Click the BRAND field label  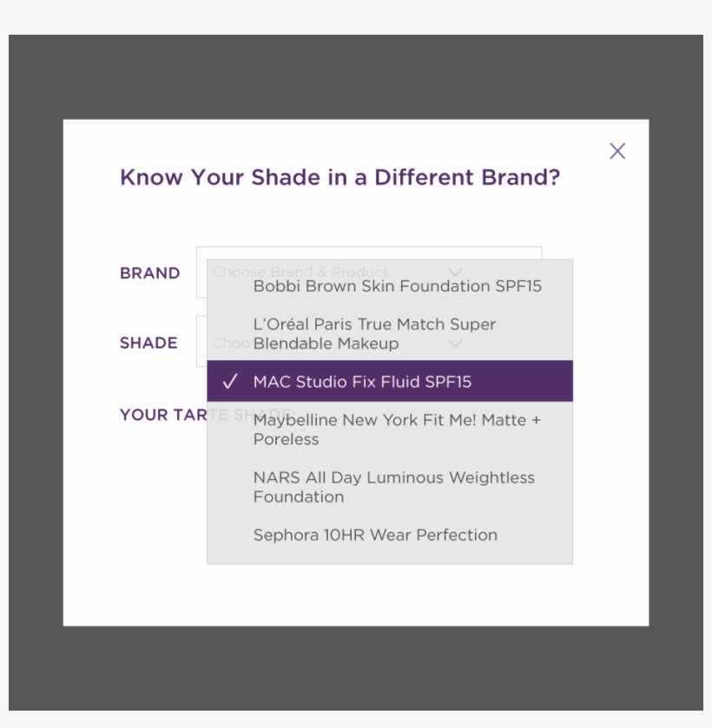[149, 273]
